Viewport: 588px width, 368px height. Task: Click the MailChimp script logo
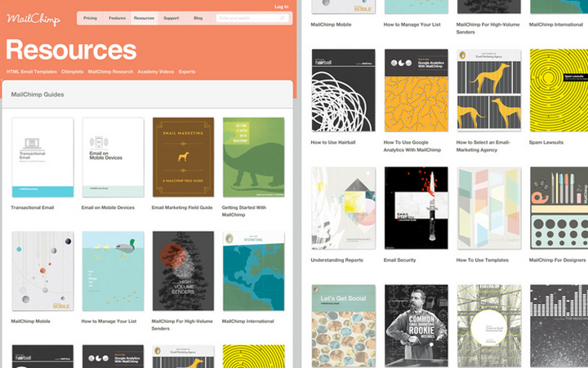click(33, 19)
